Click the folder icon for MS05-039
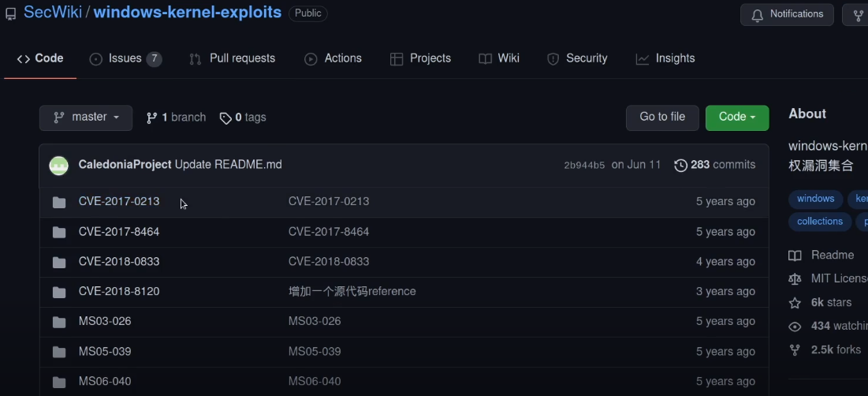868x396 pixels. pyautogui.click(x=58, y=352)
